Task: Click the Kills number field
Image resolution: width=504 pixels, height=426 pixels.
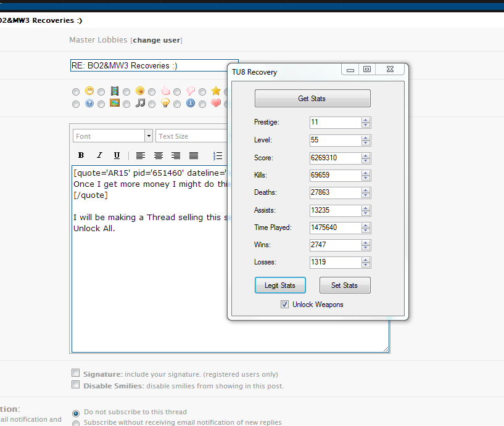Action: click(336, 176)
